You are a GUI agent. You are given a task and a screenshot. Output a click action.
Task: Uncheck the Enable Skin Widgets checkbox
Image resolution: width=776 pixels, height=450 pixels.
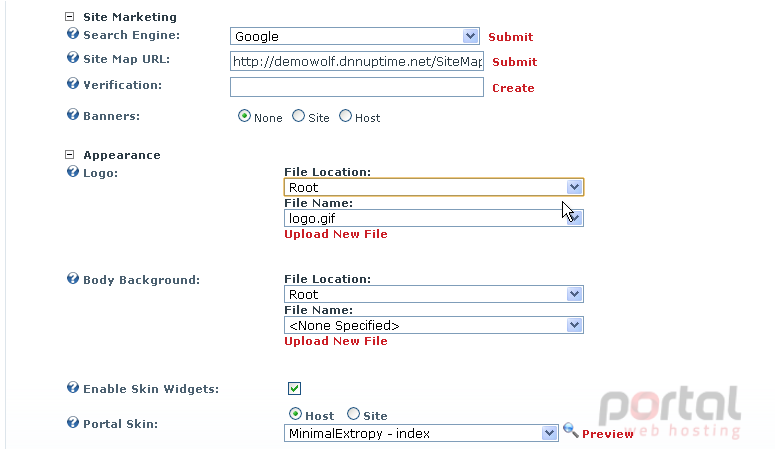294,389
